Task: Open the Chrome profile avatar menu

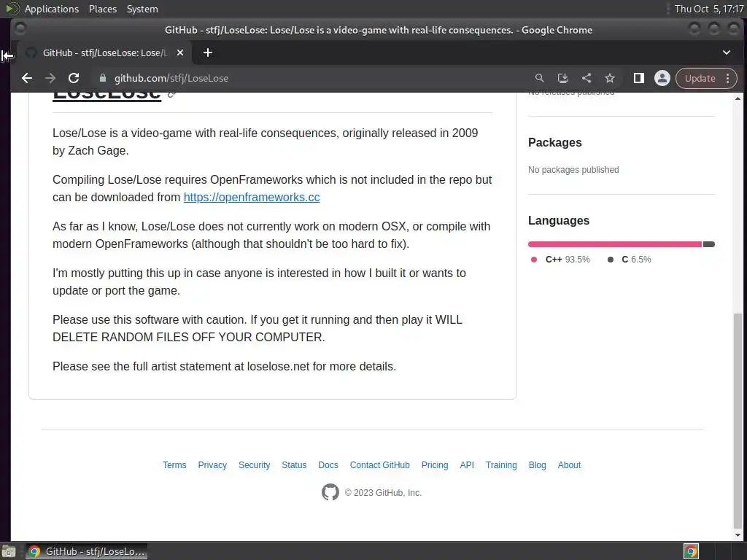Action: click(x=662, y=78)
